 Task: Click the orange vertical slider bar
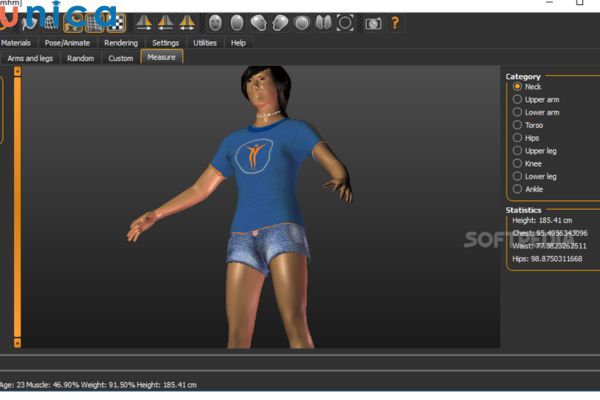pyautogui.click(x=16, y=210)
